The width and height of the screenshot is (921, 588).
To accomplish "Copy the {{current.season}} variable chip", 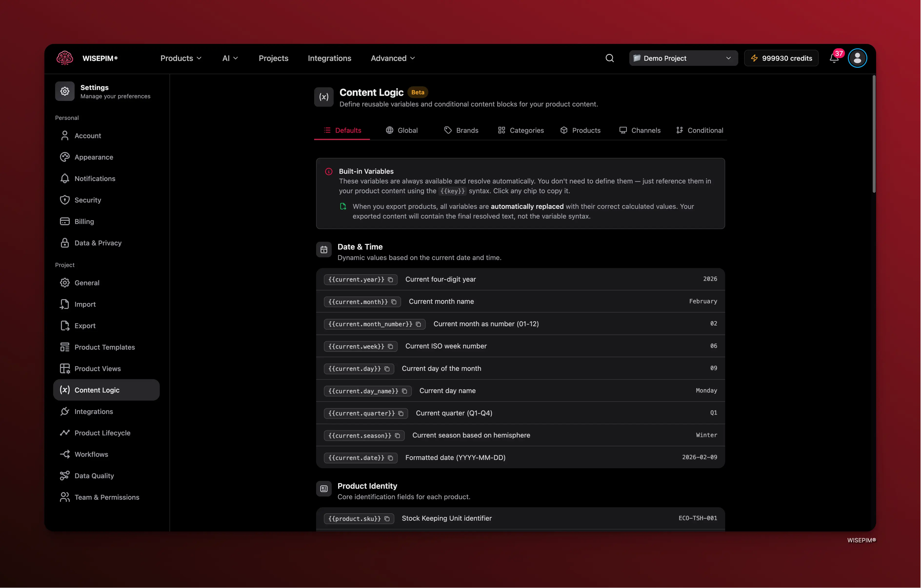I will [364, 435].
